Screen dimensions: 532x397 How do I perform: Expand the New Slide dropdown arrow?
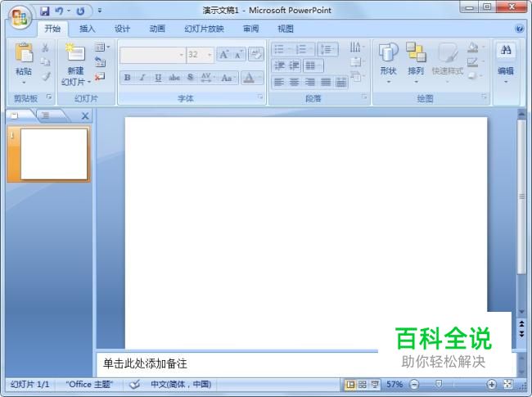click(89, 82)
